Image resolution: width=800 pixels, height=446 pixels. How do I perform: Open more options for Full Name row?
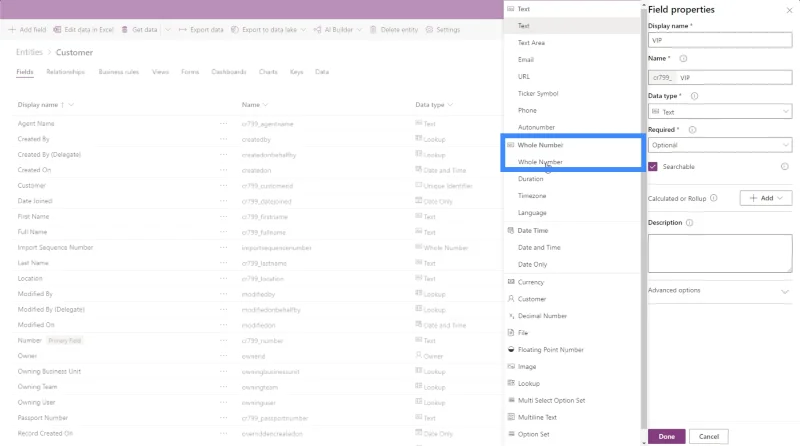point(223,232)
